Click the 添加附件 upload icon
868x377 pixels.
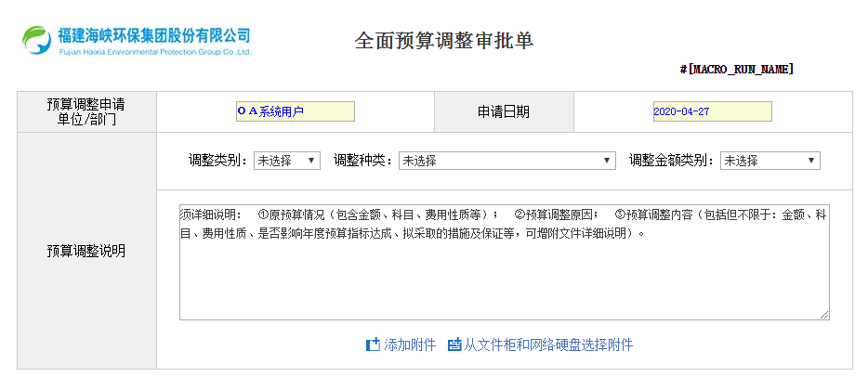pyautogui.click(x=373, y=344)
